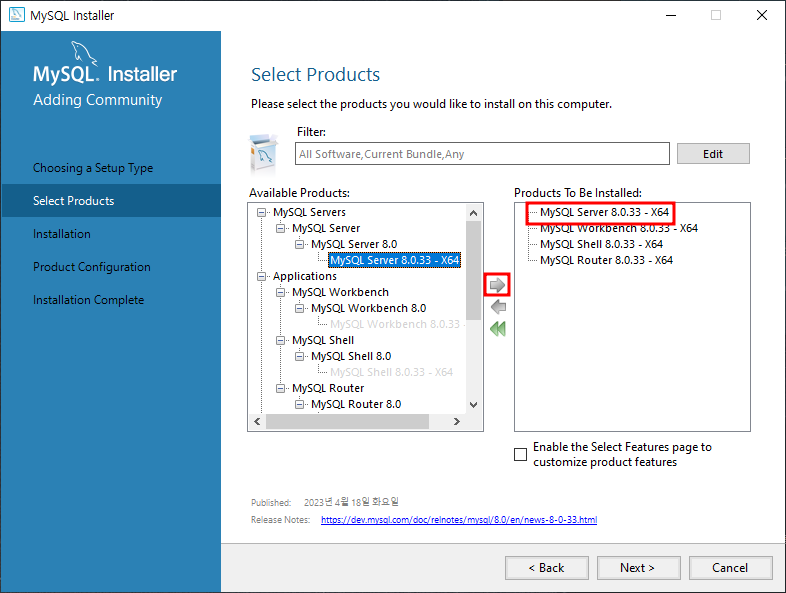Click the Edit filter button
Screen dimensions: 786x593
(x=713, y=154)
